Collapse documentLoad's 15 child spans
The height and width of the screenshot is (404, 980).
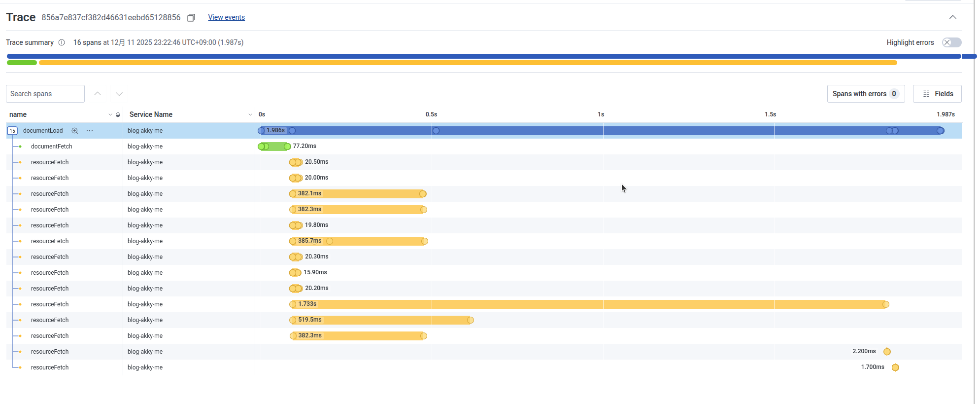12,131
